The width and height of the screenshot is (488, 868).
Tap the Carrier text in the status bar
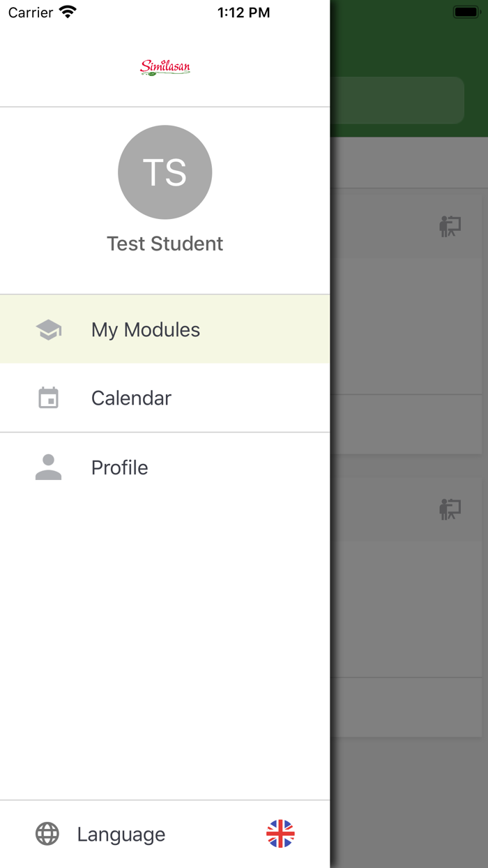[31, 13]
